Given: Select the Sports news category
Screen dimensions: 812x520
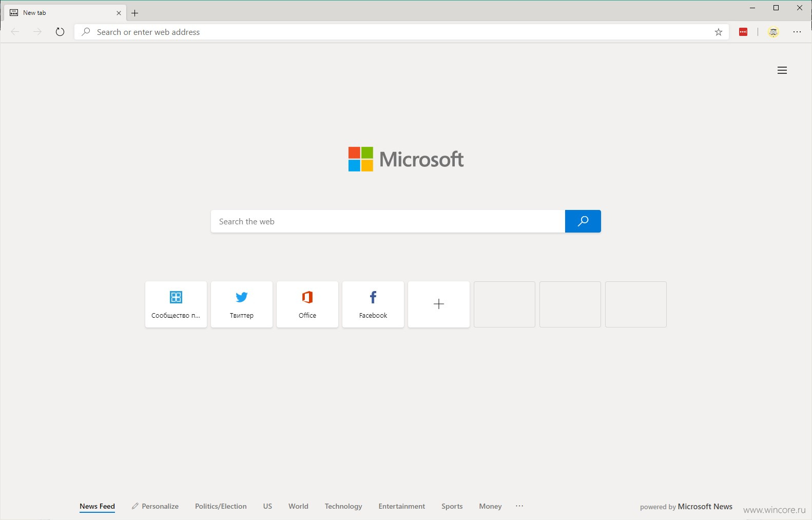Looking at the screenshot, I should 452,506.
